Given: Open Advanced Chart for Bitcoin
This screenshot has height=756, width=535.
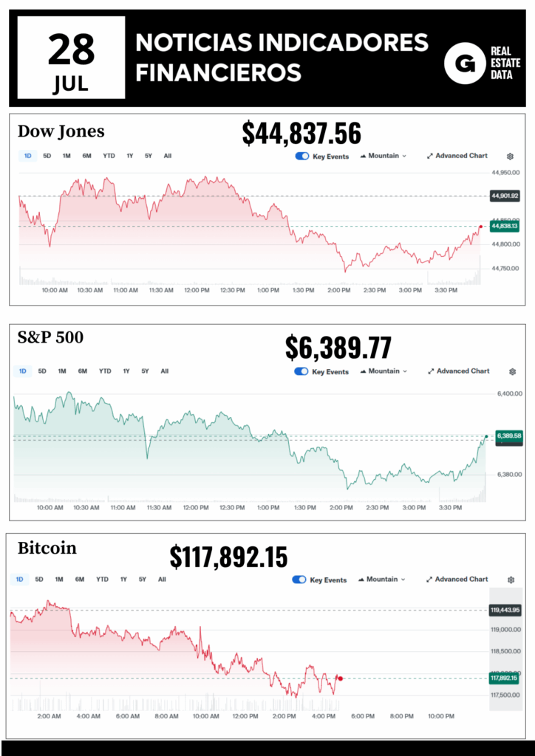Looking at the screenshot, I should point(457,580).
